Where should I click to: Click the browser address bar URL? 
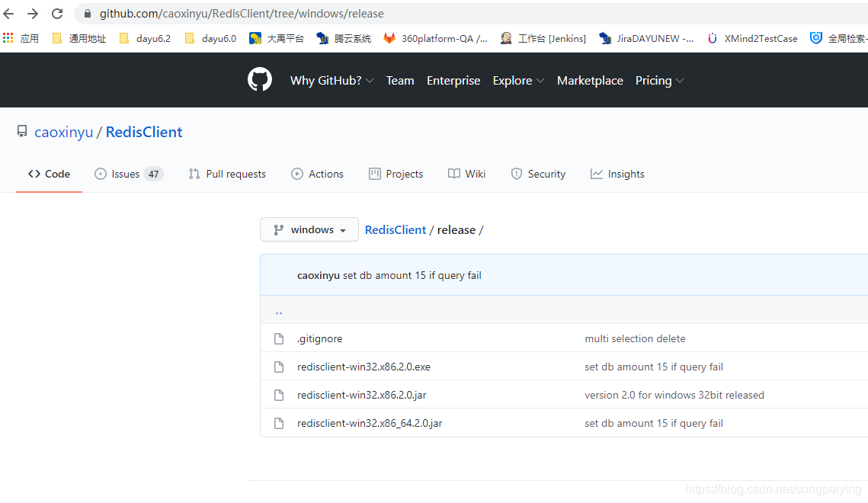[x=242, y=13]
